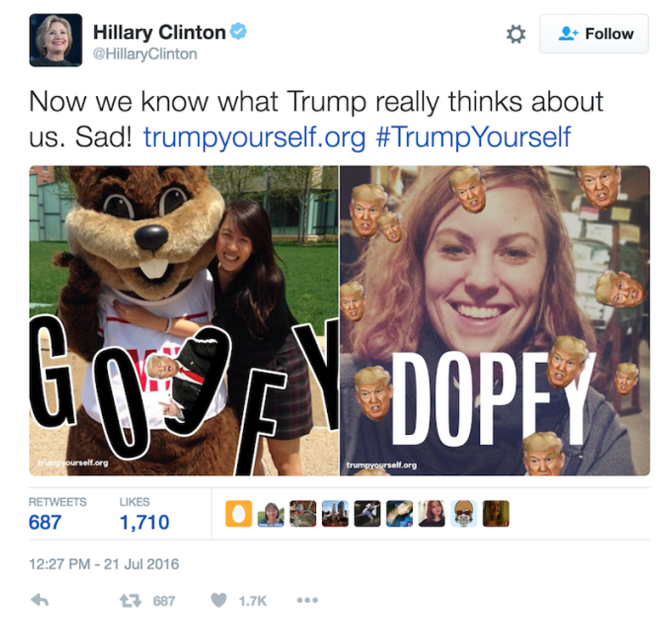Visit the @HillaryClinton handle
The image size is (672, 632).
tap(145, 54)
